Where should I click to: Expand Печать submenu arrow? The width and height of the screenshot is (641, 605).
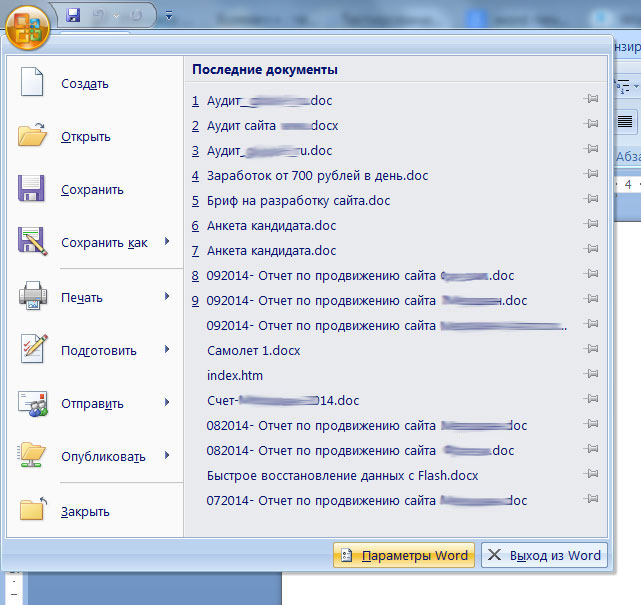(x=167, y=296)
